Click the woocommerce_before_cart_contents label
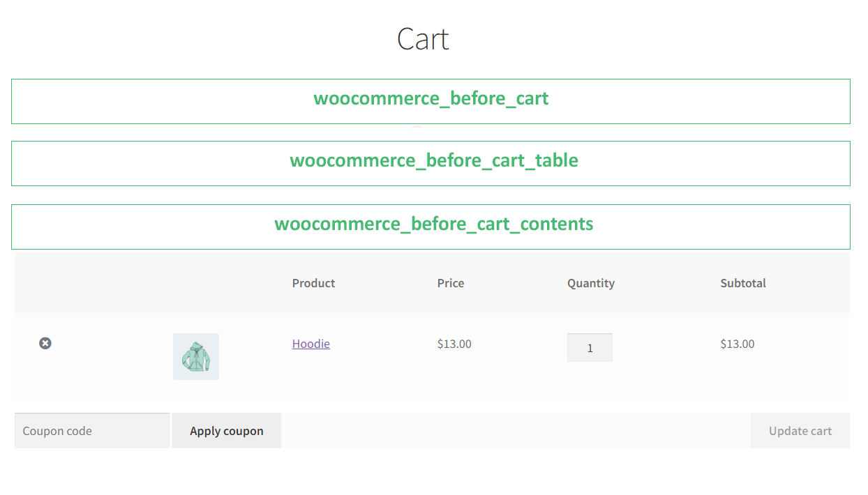The height and width of the screenshot is (495, 868). (x=434, y=224)
